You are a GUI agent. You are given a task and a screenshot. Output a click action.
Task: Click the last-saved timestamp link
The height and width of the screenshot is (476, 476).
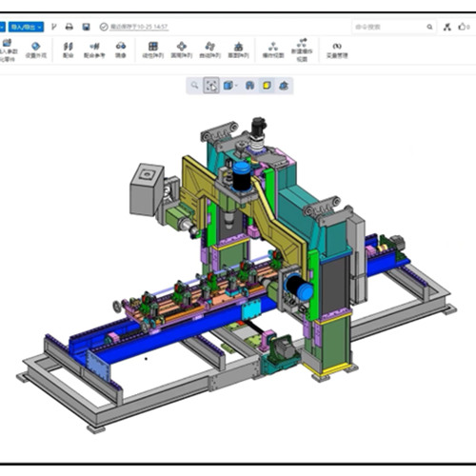click(x=139, y=27)
